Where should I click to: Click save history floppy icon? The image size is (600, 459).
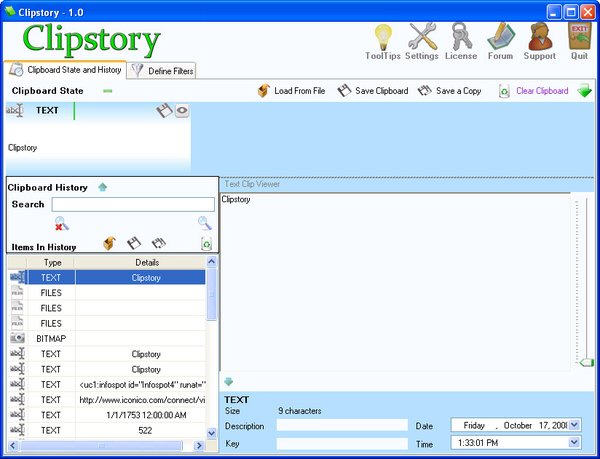coord(134,243)
